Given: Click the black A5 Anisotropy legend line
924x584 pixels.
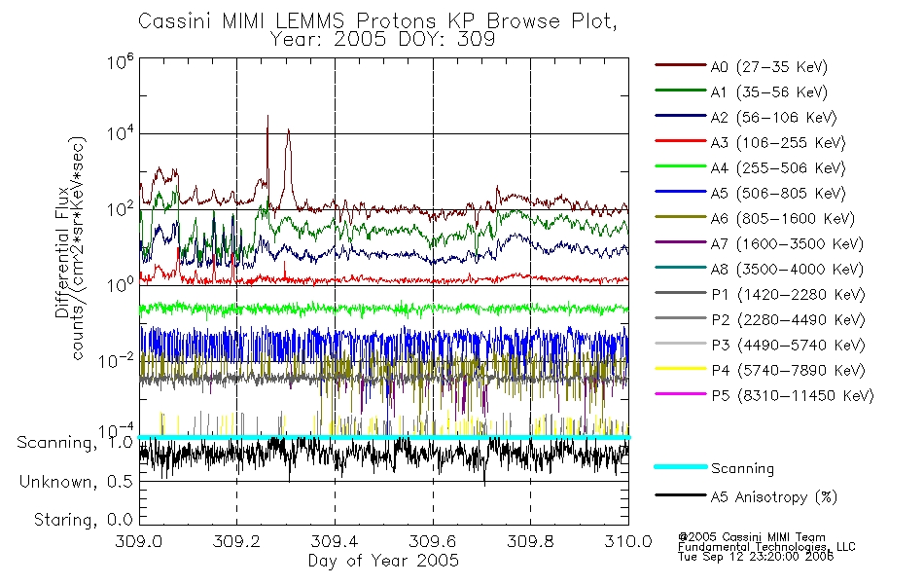Looking at the screenshot, I should tap(681, 494).
